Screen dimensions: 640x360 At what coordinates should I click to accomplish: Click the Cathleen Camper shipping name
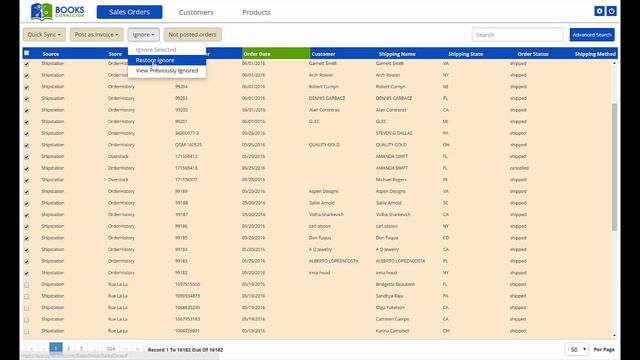392,319
